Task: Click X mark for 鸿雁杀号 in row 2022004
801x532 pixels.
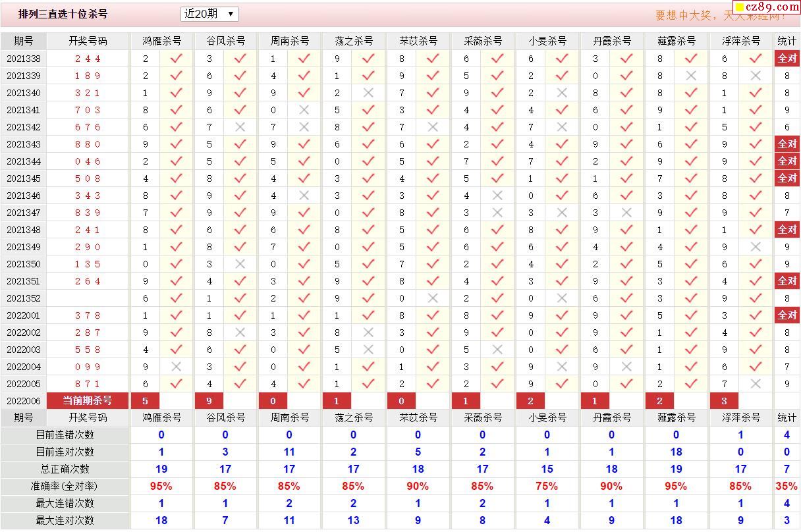Action: tap(176, 367)
